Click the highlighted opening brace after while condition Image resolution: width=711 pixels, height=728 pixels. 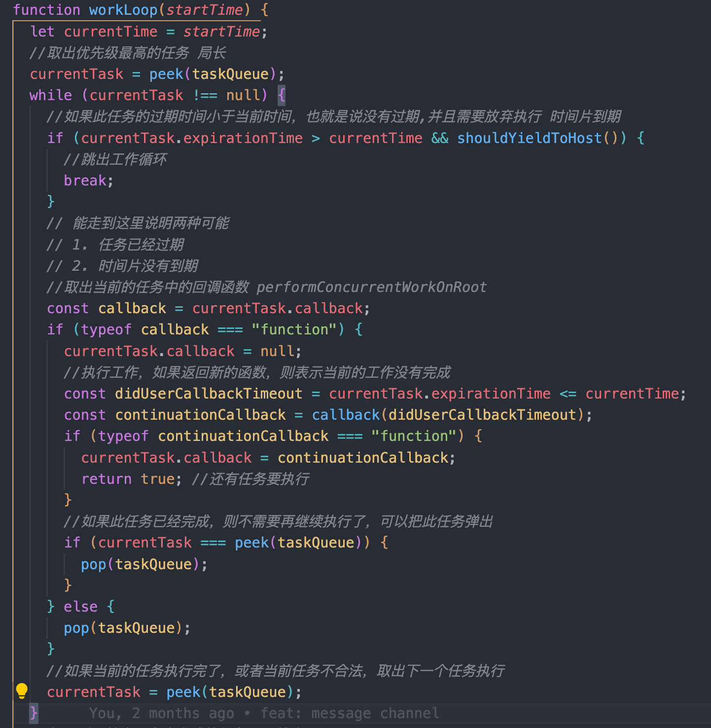[x=282, y=95]
